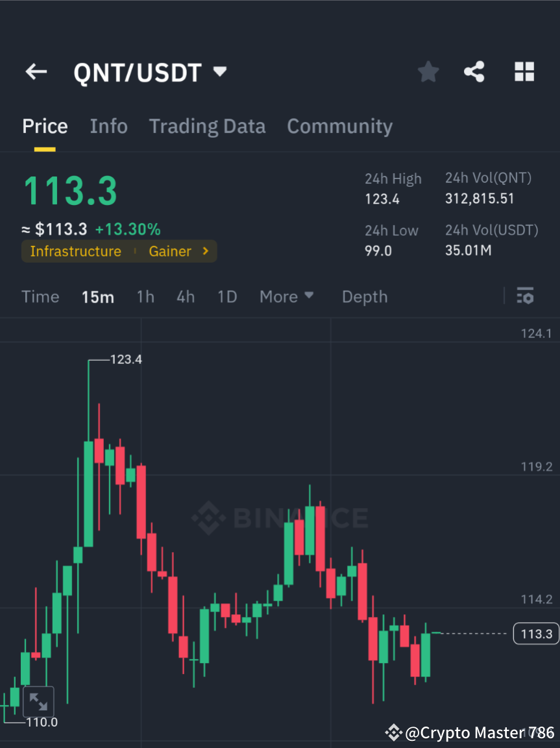
Task: Switch to the Trading Data tab
Action: tap(207, 126)
